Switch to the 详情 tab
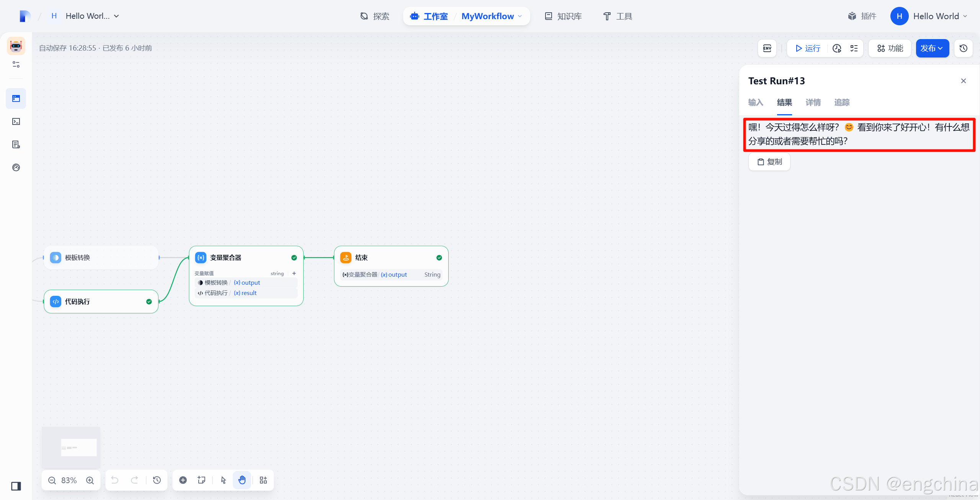This screenshot has height=500, width=980. pos(813,102)
